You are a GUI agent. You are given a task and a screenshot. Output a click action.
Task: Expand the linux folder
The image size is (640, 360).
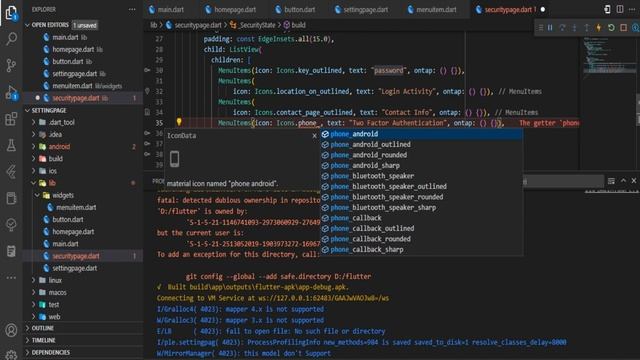point(34,280)
